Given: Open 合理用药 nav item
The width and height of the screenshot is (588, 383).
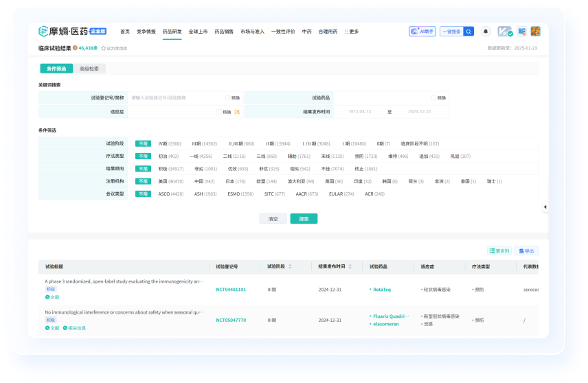Looking at the screenshot, I should (x=328, y=32).
